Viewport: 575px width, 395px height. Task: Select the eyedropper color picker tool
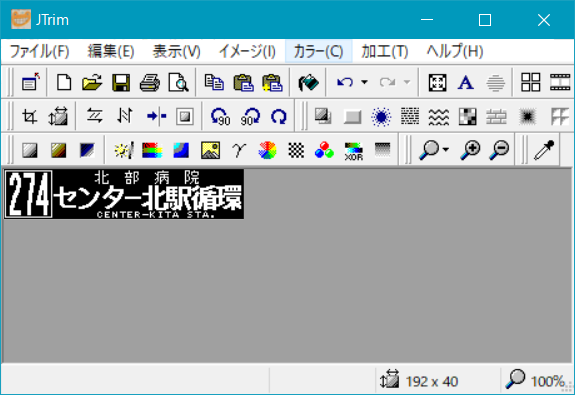point(544,150)
